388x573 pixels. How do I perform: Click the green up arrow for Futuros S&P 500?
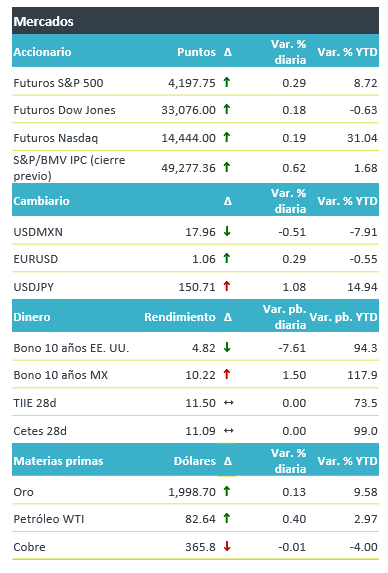227,82
